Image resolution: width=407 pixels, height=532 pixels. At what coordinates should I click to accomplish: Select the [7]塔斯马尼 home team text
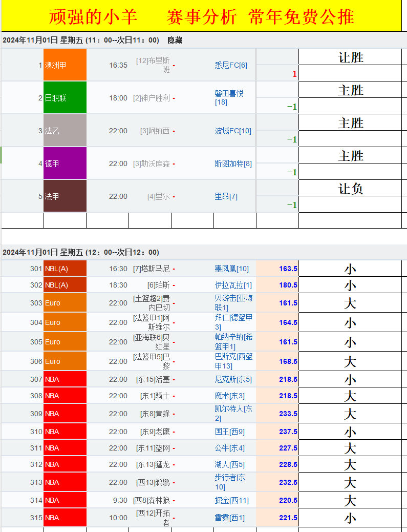[151, 269]
